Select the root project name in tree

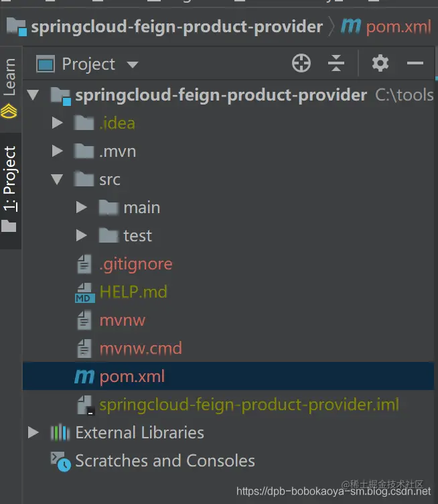221,95
